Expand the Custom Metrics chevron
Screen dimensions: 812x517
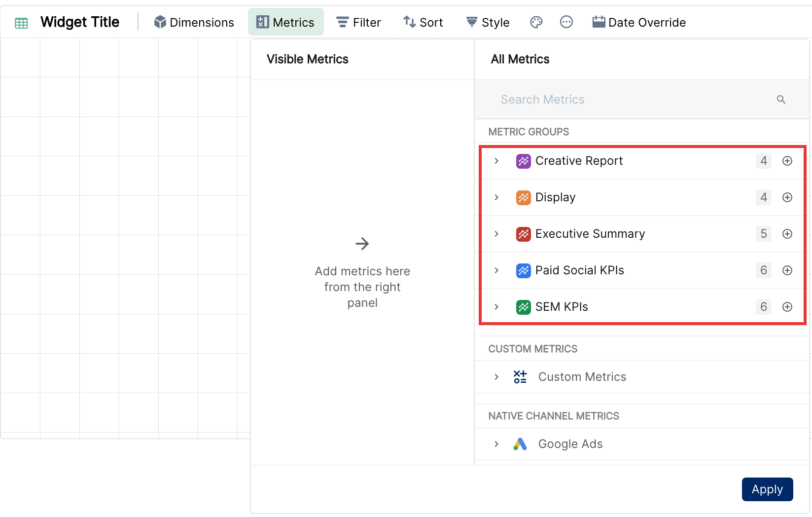pos(496,377)
